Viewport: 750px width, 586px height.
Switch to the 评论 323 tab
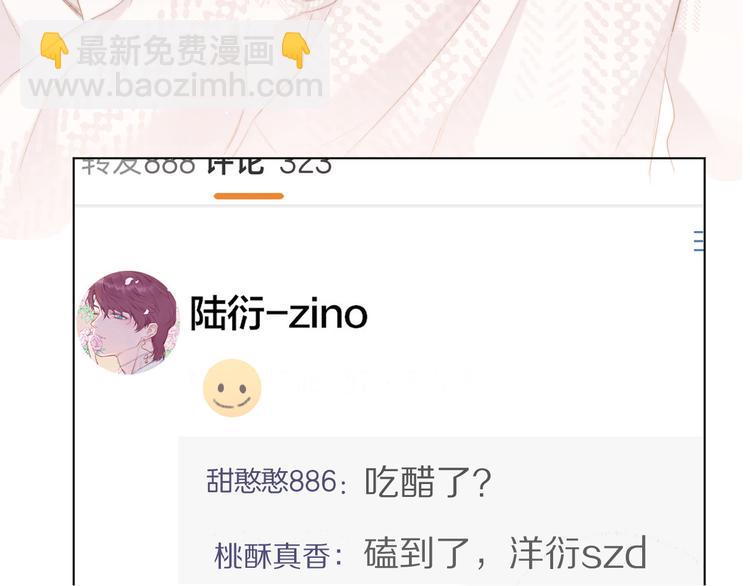point(269,166)
